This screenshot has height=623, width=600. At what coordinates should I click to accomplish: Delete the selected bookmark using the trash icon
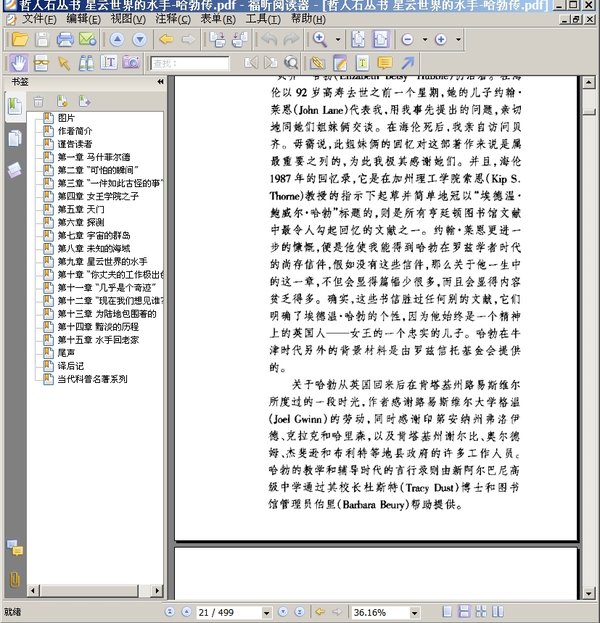click(39, 101)
